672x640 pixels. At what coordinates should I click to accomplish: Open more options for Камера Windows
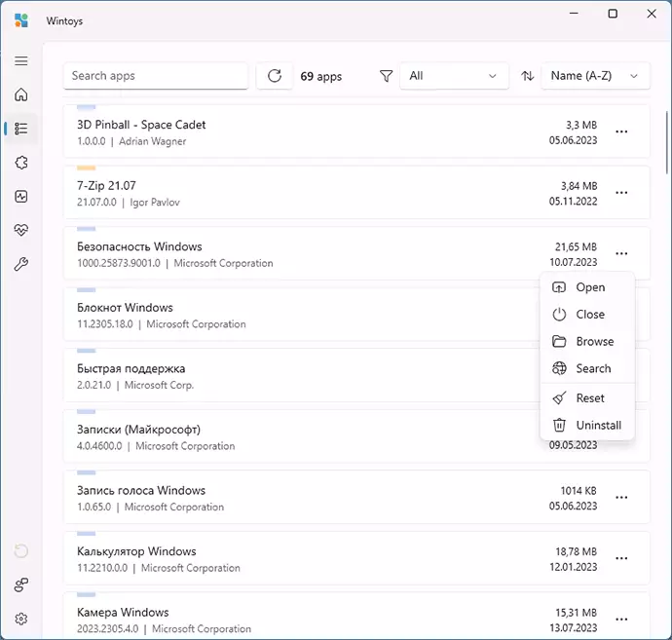(621, 619)
